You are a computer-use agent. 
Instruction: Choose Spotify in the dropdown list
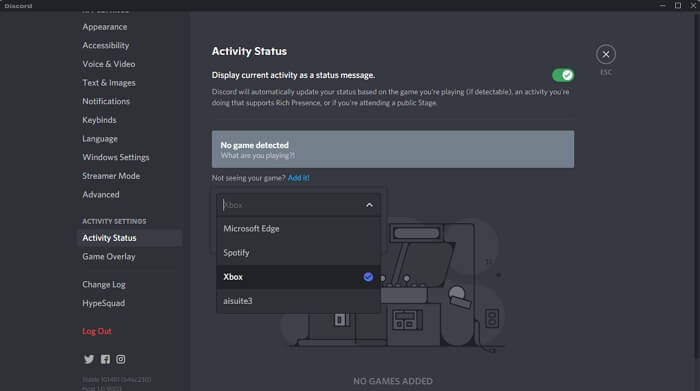click(x=298, y=253)
